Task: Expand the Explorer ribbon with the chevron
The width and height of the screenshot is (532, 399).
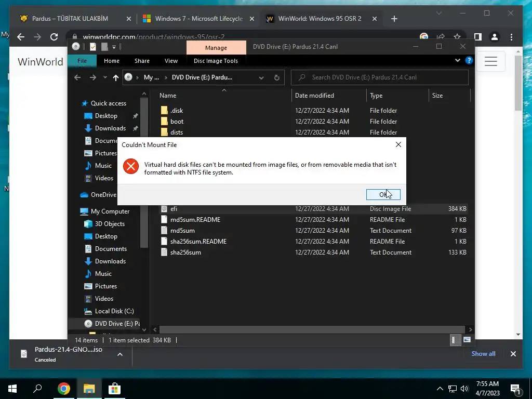Action: 458,60
